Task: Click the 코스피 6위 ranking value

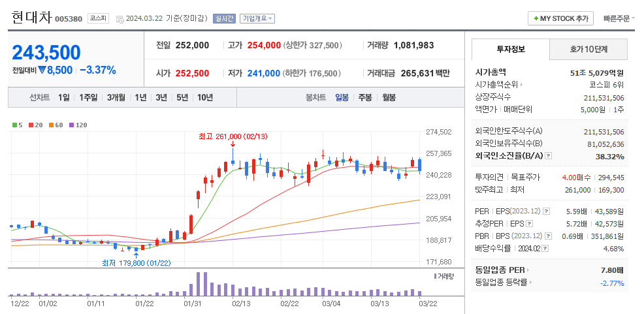Action: (x=607, y=85)
